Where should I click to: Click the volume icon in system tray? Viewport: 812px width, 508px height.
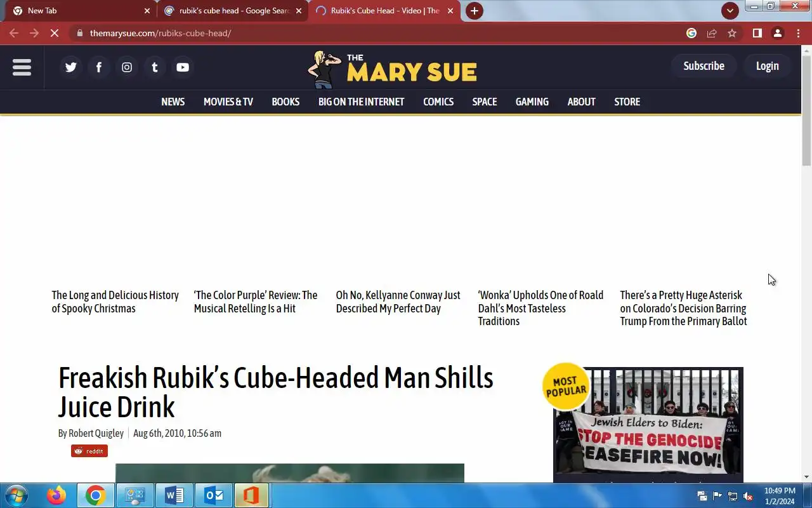(x=748, y=497)
